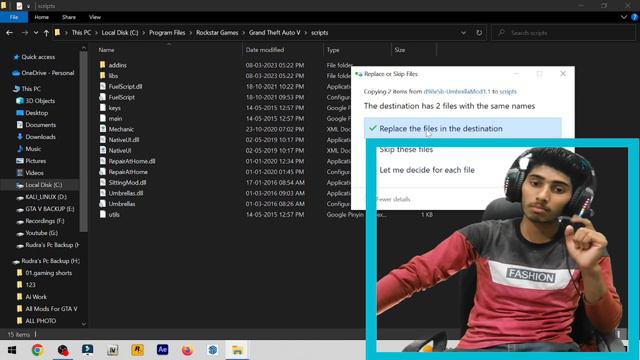Screen dimensions: 640x360
Task: Open the File ribbon tab
Action: (x=14, y=17)
